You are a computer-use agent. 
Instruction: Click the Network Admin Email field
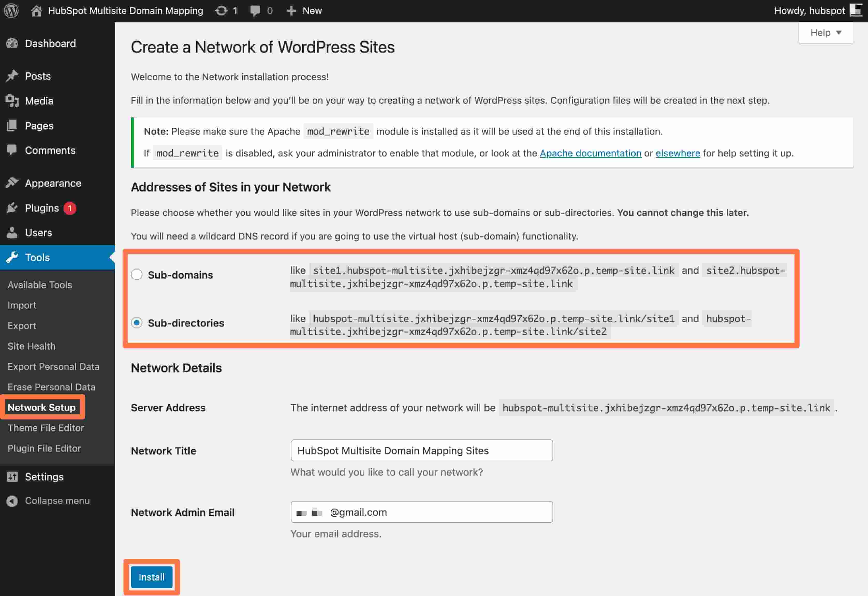pos(422,512)
